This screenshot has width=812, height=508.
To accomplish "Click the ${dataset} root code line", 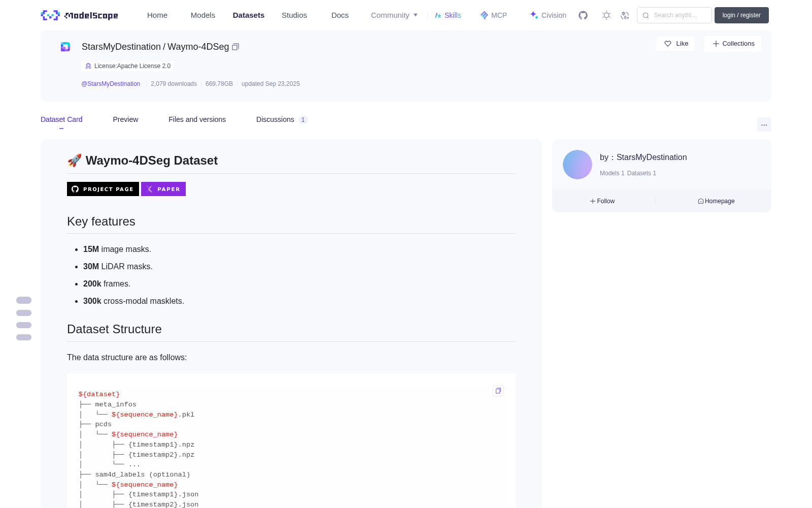I will pos(99,394).
